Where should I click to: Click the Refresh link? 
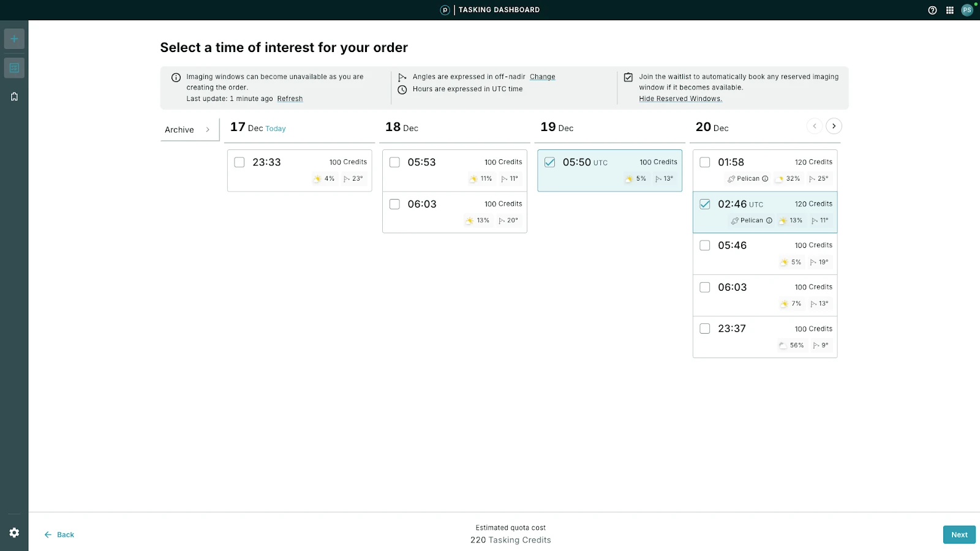[x=290, y=99]
